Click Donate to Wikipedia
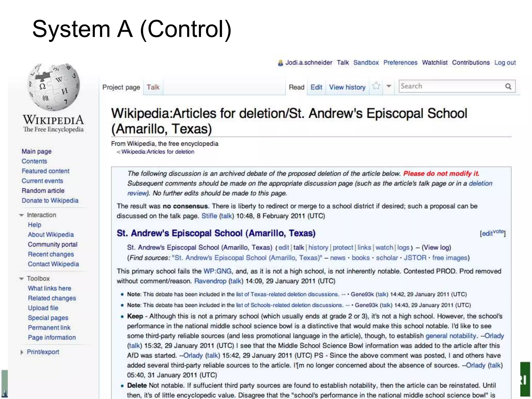The width and height of the screenshot is (532, 399). 50,201
